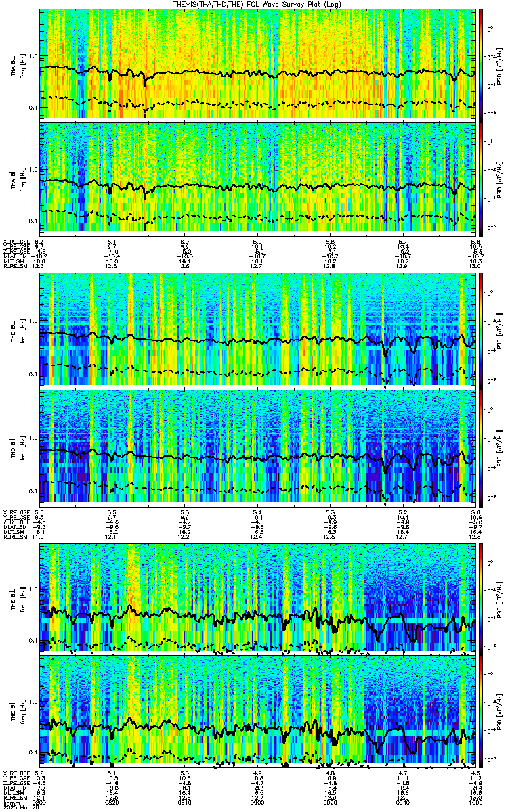Click the '0920' time tick label
The width and height of the screenshot is (508, 812).
330,803
